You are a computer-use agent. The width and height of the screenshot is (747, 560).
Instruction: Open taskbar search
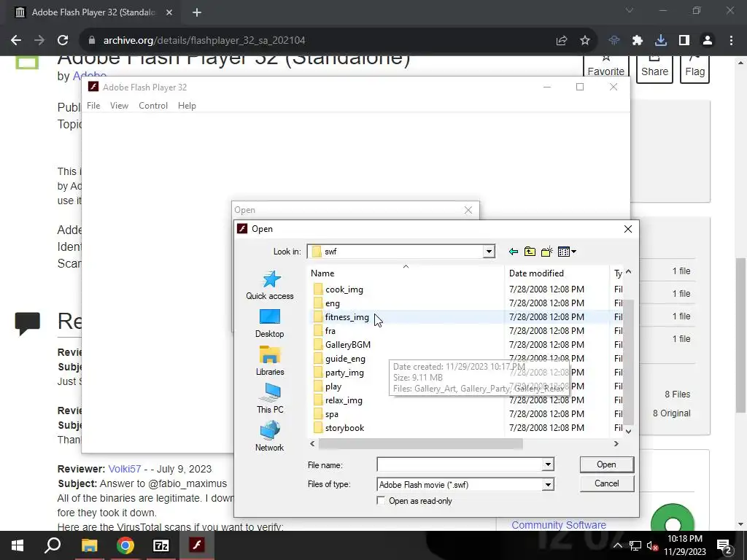[x=53, y=545]
